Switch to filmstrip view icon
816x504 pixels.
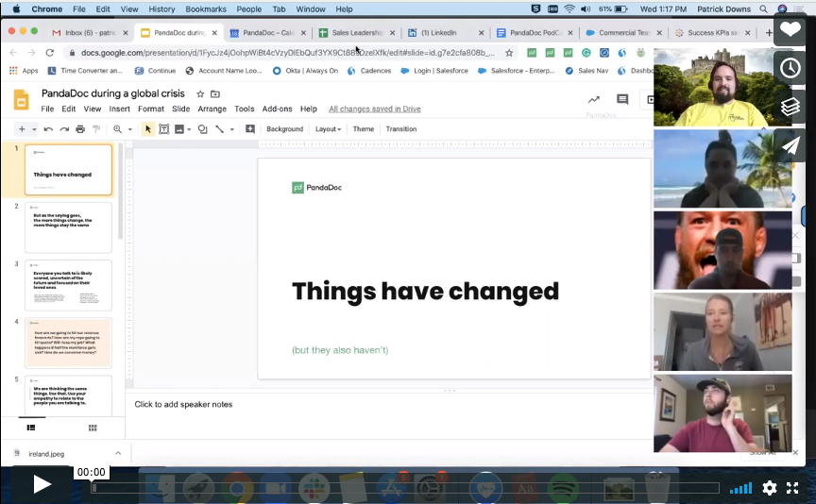31,428
